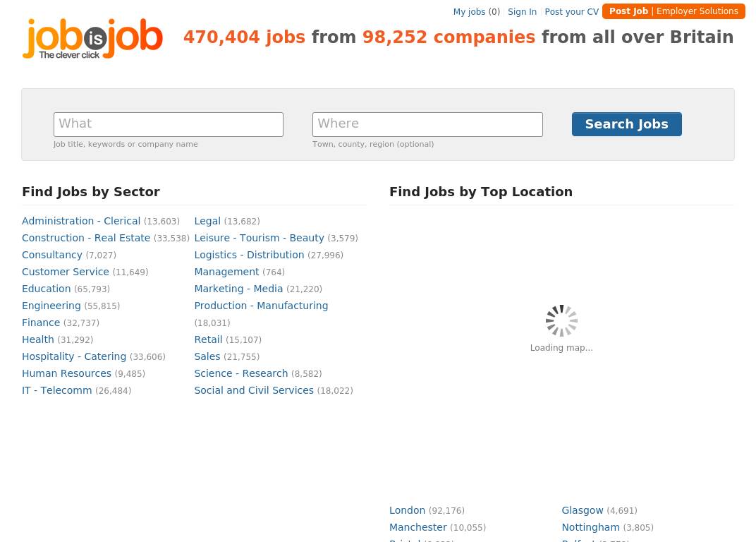Show jobs located in London
756x542 pixels.
408,510
